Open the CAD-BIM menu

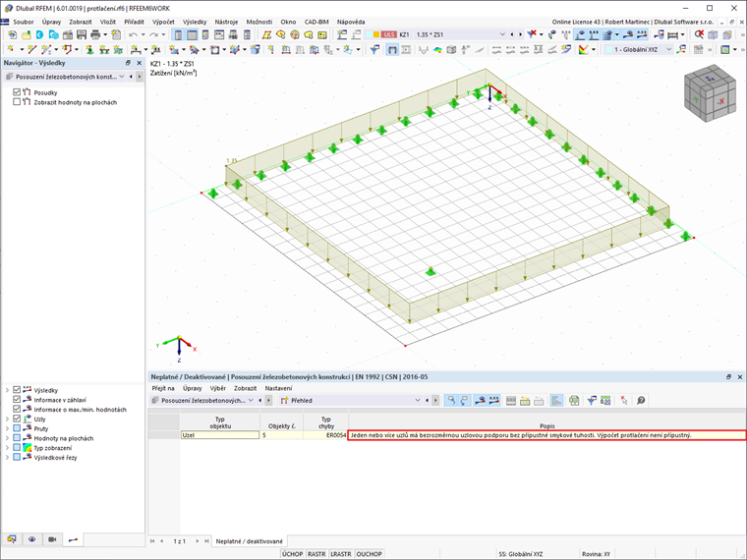[x=316, y=22]
